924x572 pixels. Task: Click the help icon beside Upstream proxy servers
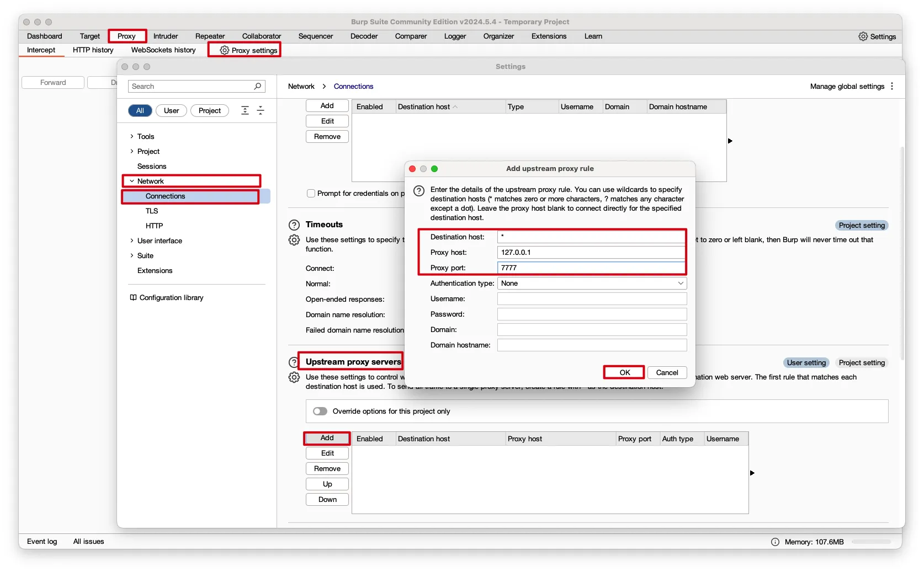[293, 362]
